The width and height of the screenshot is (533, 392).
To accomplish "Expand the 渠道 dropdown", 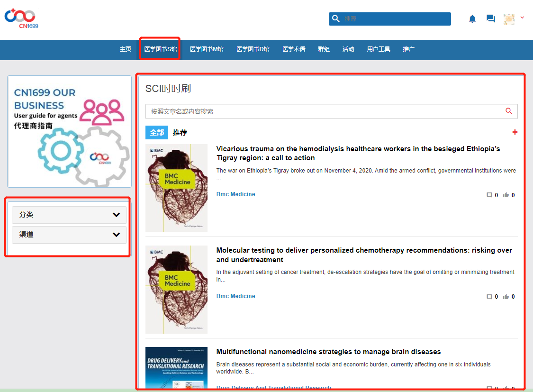I will click(x=69, y=235).
